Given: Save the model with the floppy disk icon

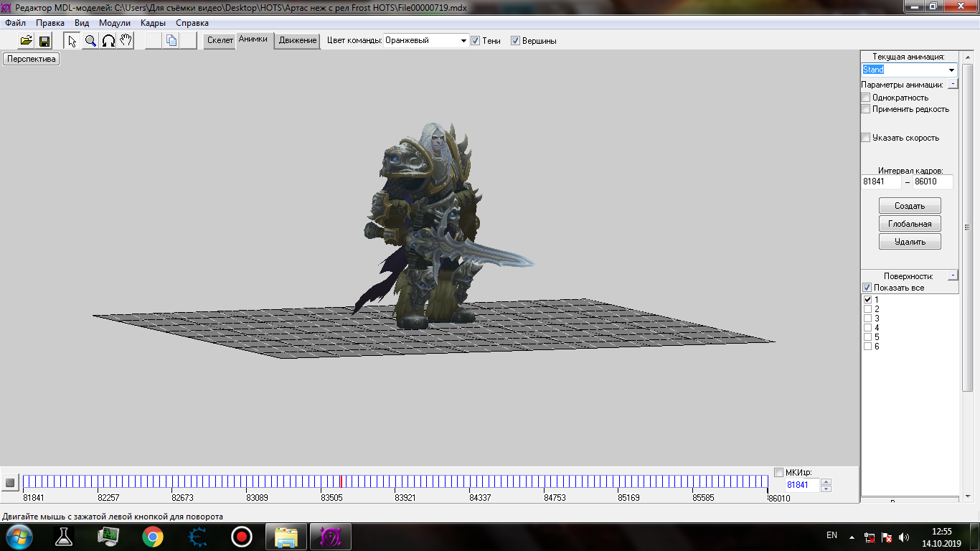Looking at the screenshot, I should coord(44,41).
